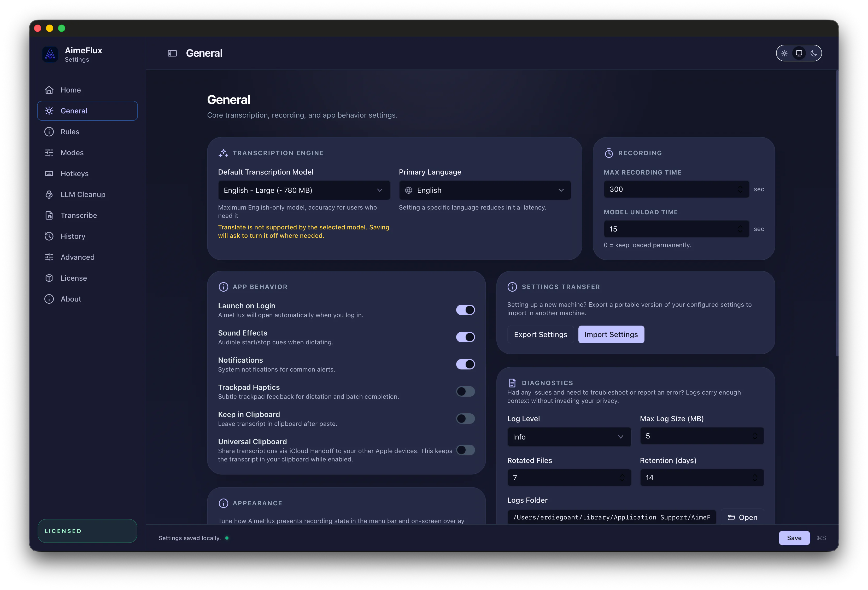This screenshot has height=590, width=868.
Task: Enable the Trackpad Haptics toggle
Action: coord(465,392)
